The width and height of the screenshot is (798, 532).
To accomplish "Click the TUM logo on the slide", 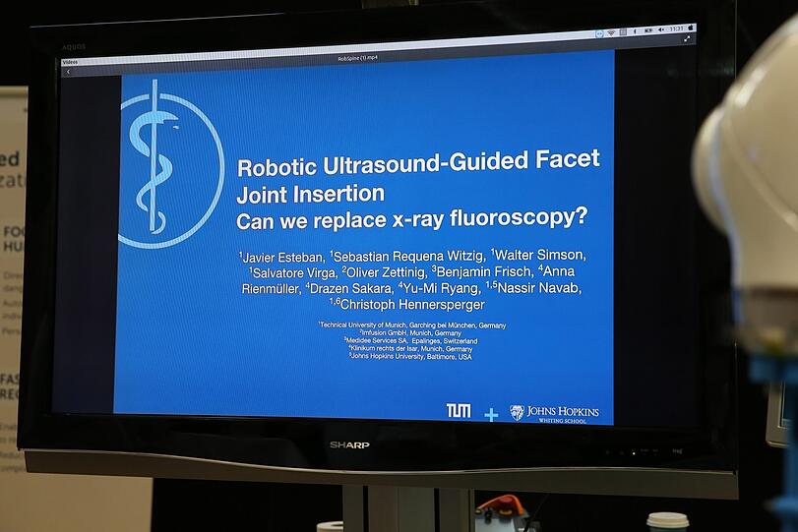I will point(459,411).
